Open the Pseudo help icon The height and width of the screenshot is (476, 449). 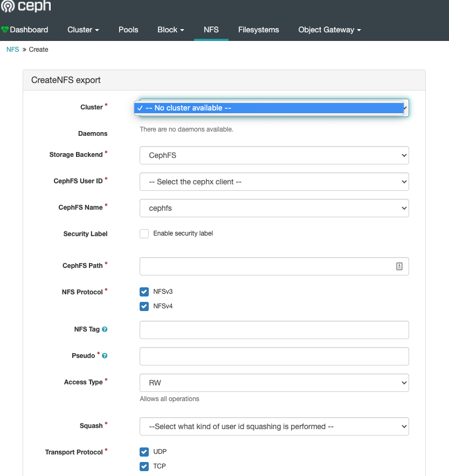[105, 356]
